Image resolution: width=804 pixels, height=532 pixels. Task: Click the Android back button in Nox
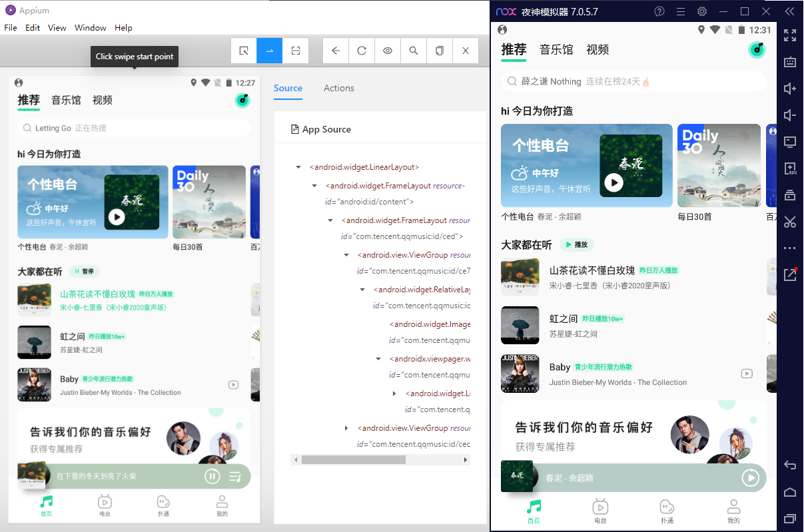(x=790, y=465)
